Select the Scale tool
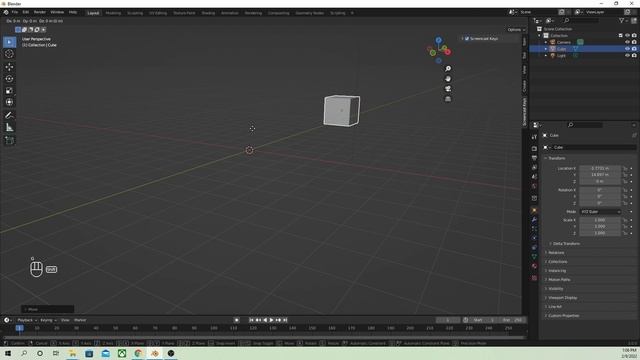 coord(9,91)
